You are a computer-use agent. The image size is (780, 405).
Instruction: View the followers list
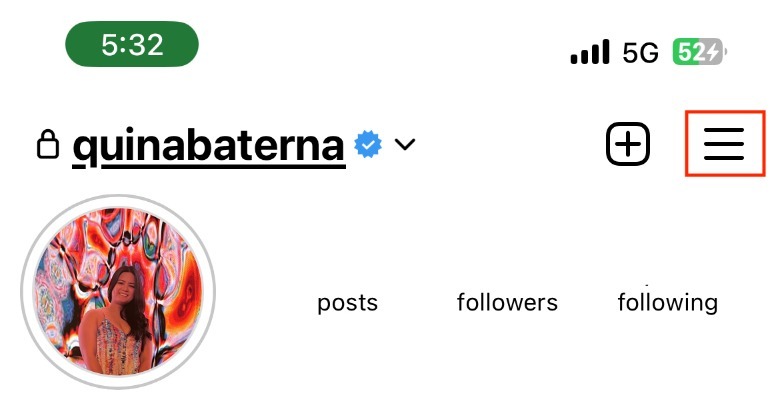(507, 302)
